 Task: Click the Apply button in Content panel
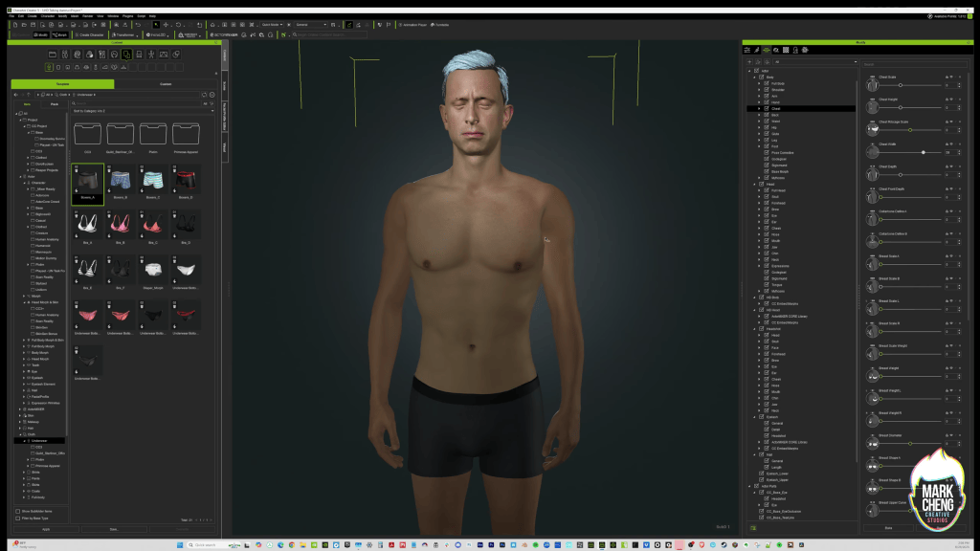pyautogui.click(x=46, y=529)
